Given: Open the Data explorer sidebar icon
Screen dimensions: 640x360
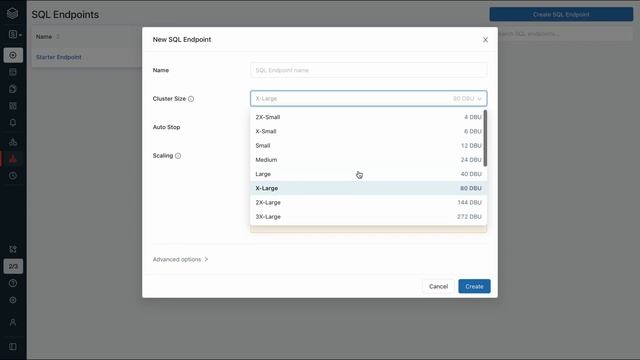Looking at the screenshot, I should (x=13, y=142).
